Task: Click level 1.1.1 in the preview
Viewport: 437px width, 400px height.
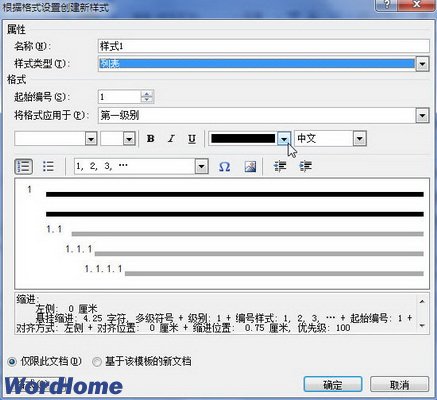Action: (79, 249)
